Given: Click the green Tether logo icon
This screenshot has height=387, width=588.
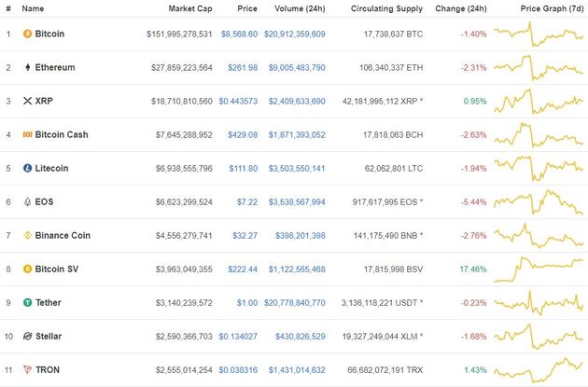Looking at the screenshot, I should pyautogui.click(x=27, y=302).
